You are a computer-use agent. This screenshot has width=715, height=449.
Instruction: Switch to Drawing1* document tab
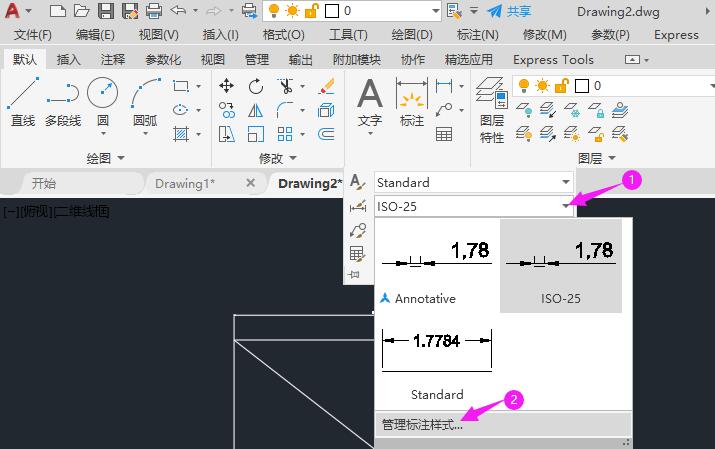(x=185, y=184)
